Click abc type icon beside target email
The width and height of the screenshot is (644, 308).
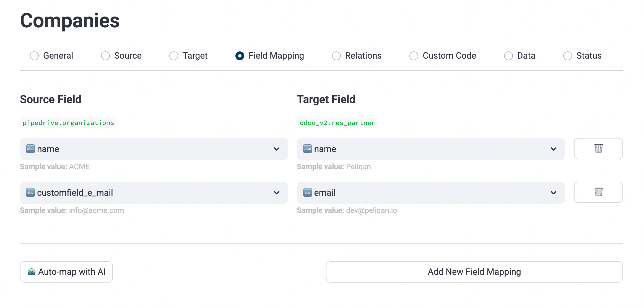[x=307, y=192]
